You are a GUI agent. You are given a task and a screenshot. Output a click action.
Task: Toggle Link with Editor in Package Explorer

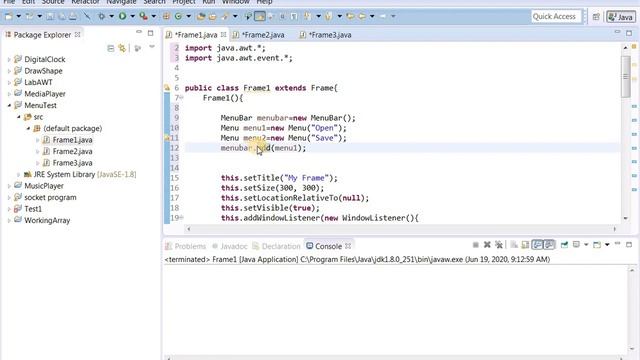pyautogui.click(x=122, y=48)
